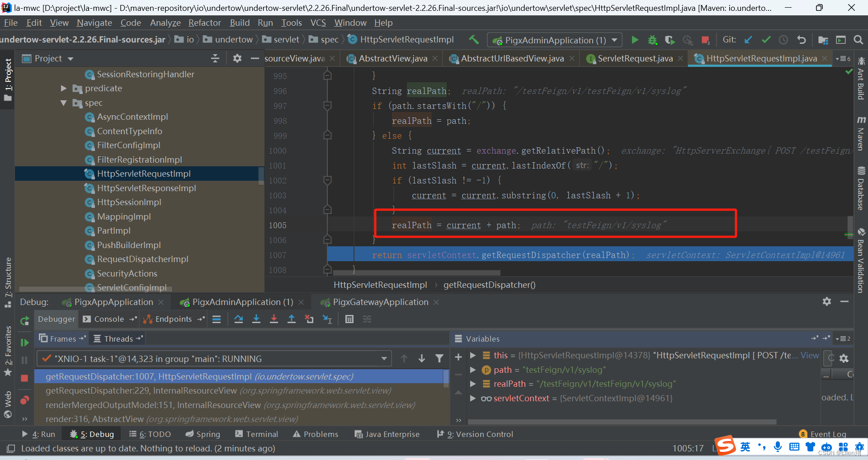Toggle Database tool window on right stripe

pyautogui.click(x=861, y=188)
